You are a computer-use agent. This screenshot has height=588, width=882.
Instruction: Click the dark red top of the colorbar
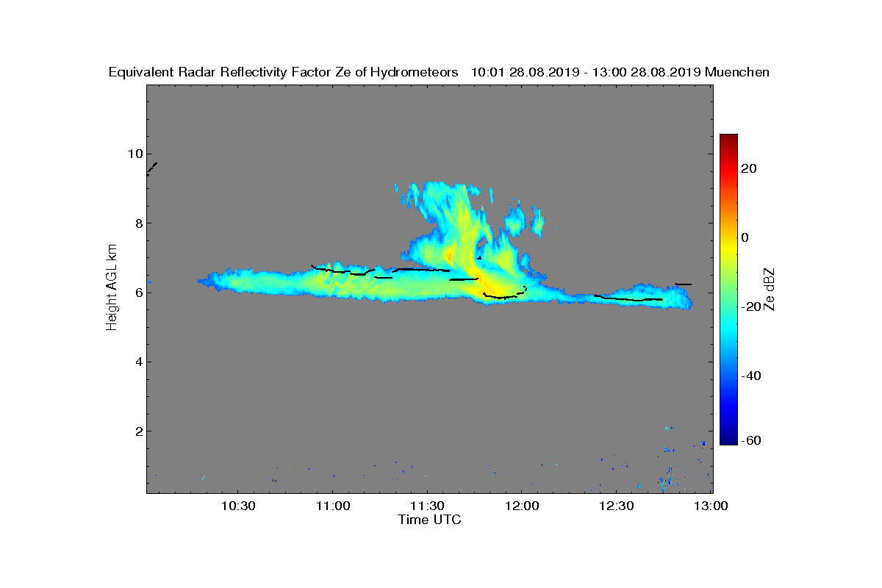tap(728, 139)
